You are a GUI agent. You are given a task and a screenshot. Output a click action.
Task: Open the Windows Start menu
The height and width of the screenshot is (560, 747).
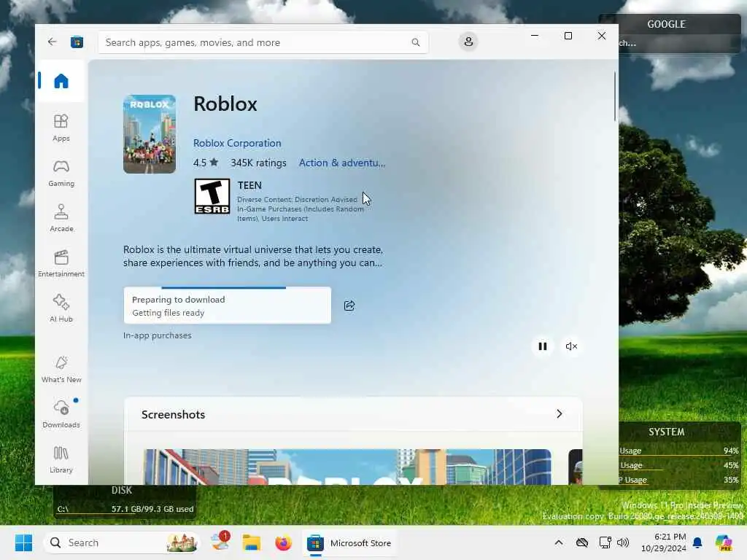click(x=24, y=542)
